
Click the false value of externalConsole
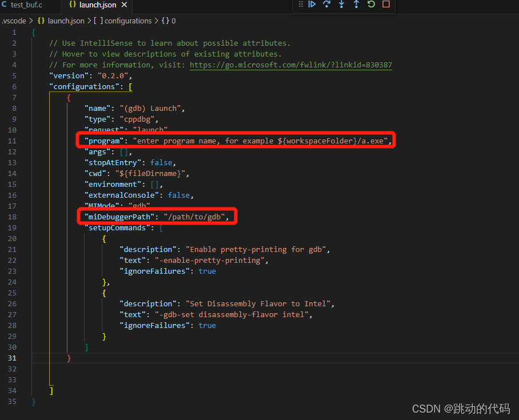(x=179, y=195)
